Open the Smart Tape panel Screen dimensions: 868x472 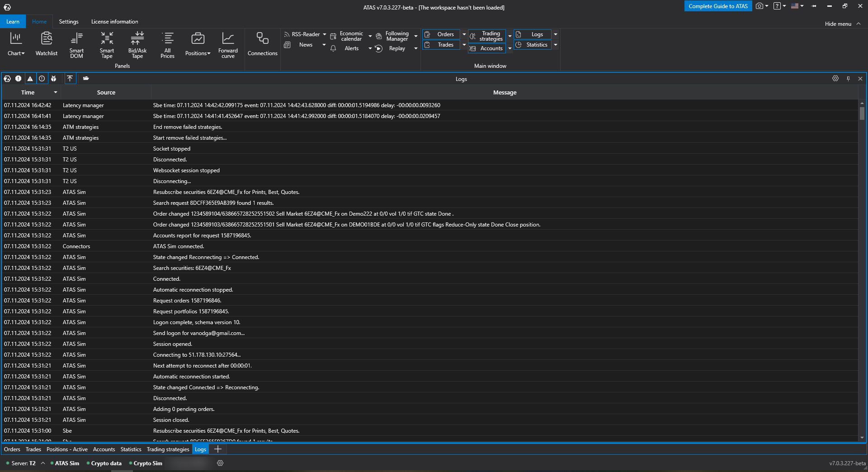pos(107,44)
